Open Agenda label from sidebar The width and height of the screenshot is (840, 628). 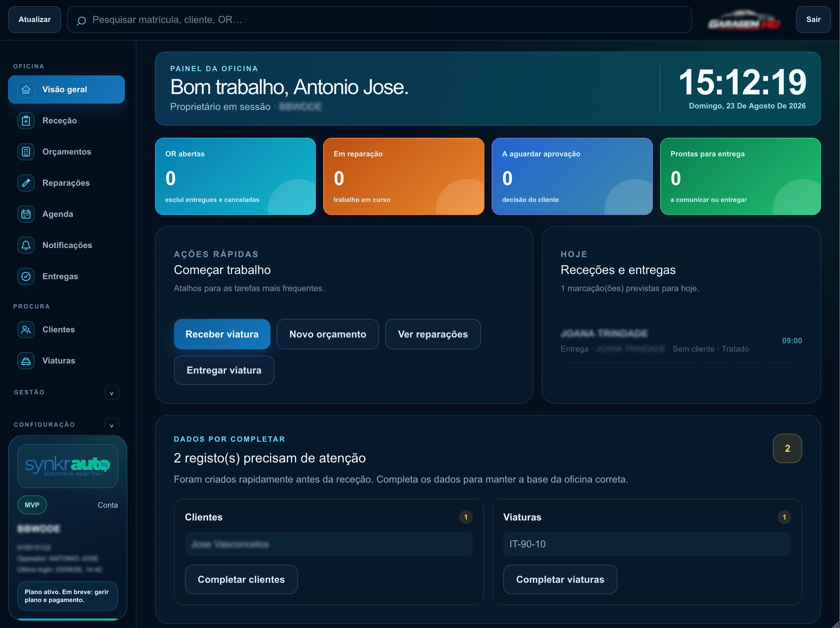click(58, 214)
